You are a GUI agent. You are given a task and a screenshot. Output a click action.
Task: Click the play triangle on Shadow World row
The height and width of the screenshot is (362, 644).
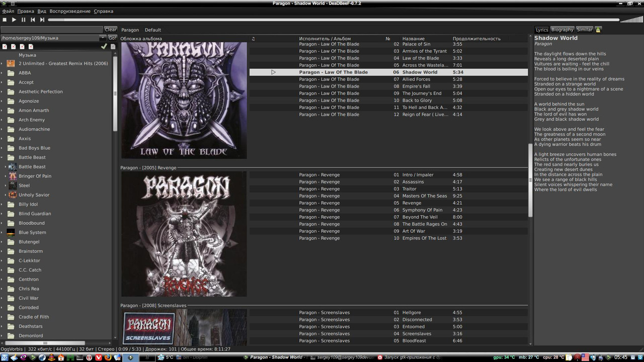pyautogui.click(x=273, y=72)
